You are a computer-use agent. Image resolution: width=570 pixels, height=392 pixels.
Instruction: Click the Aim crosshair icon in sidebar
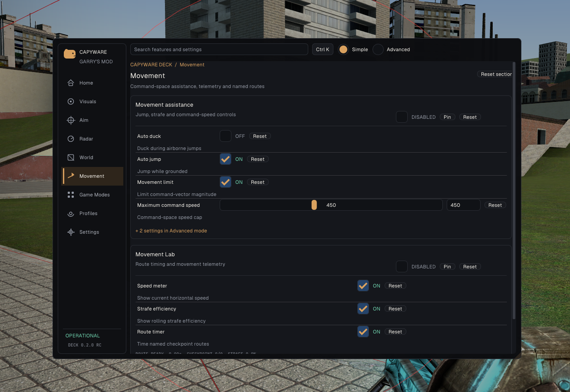pos(71,120)
